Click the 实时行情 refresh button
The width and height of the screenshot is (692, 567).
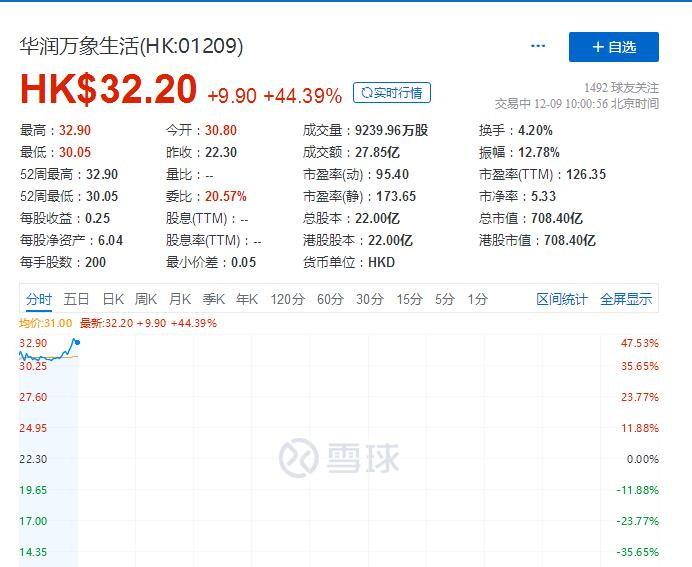point(391,93)
